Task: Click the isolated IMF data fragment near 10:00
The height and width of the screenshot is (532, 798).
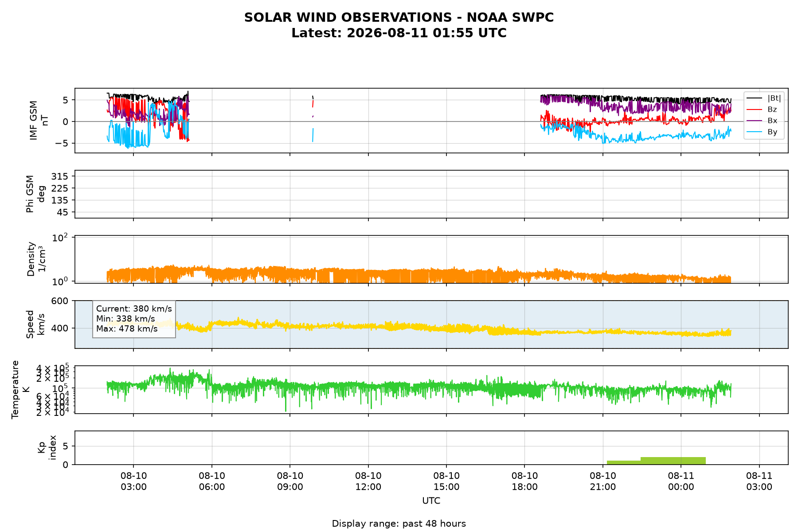Action: coord(313,118)
